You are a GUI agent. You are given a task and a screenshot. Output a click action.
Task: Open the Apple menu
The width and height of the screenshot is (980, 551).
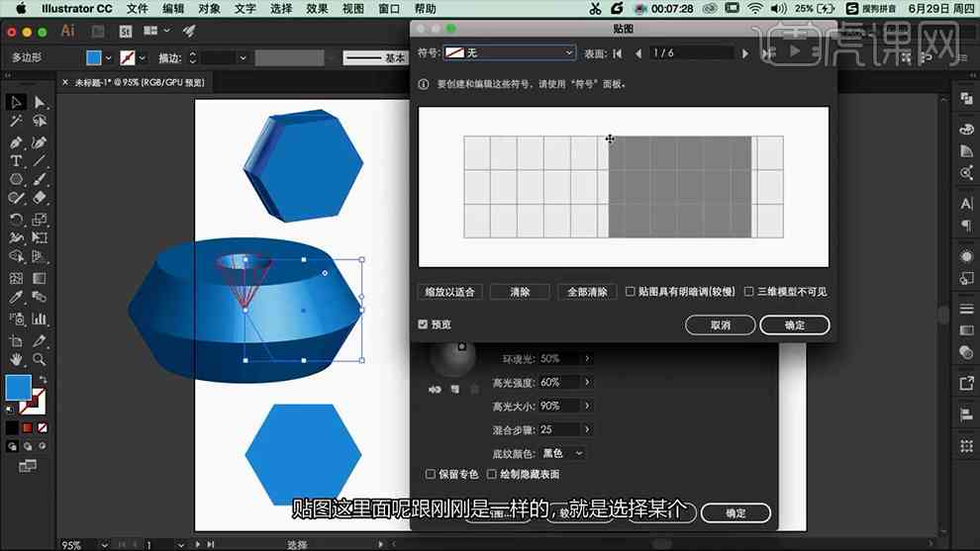(x=21, y=9)
